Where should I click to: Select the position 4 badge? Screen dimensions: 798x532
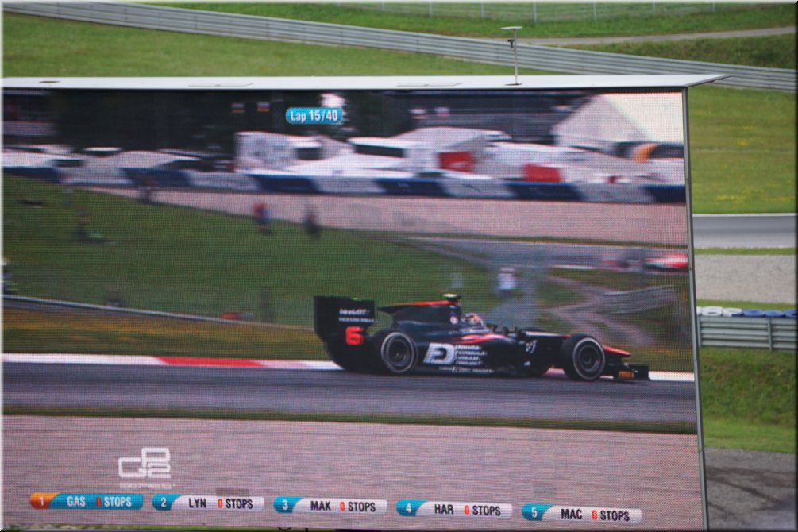[x=407, y=508]
